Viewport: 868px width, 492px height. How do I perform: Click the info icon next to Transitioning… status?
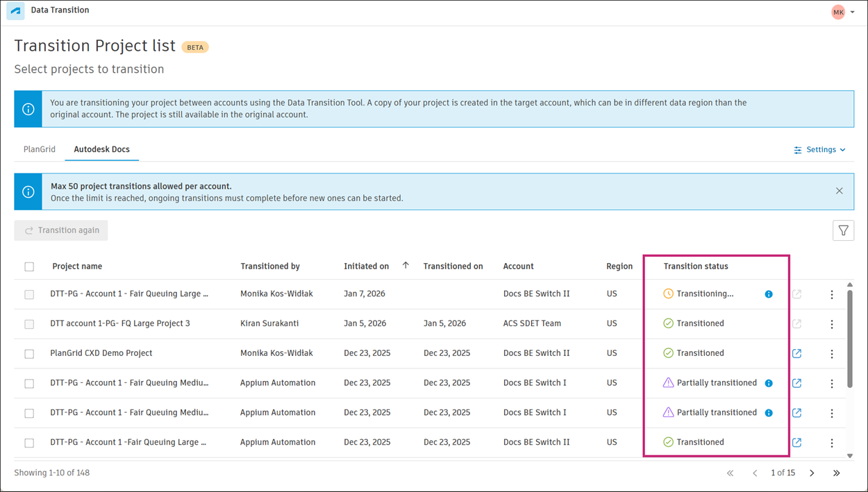coord(769,294)
